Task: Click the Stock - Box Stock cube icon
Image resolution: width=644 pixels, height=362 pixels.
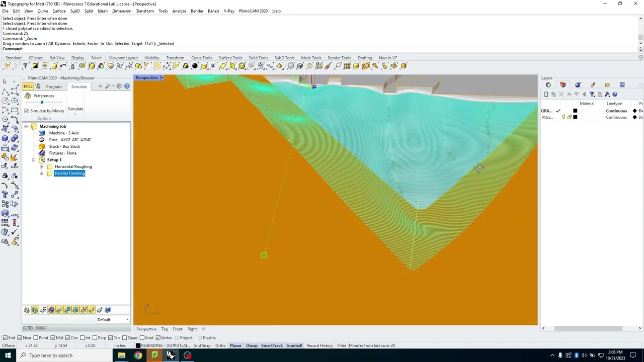Action: coord(42,146)
